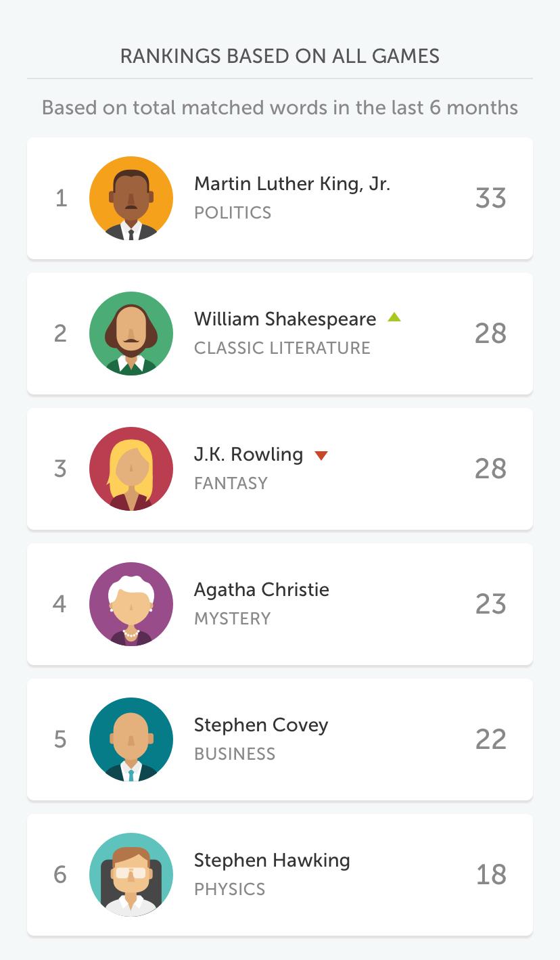Click Stephen Hawking's wheelchair avatar

(131, 875)
